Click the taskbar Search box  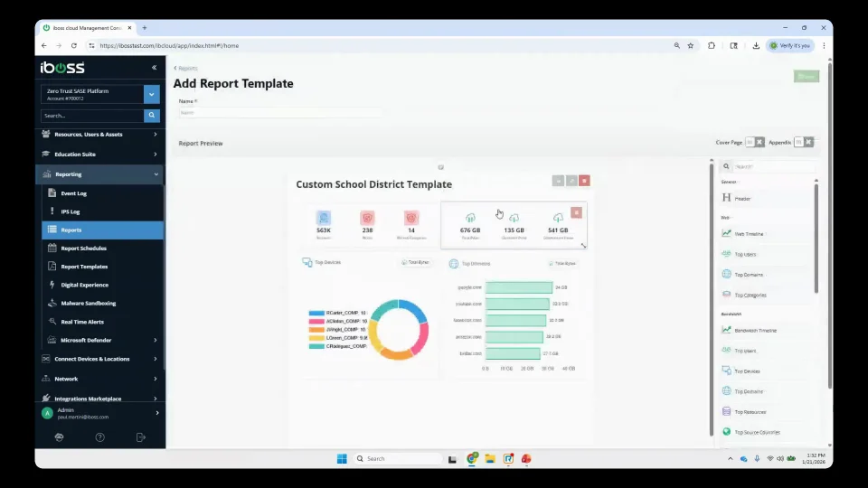coord(398,459)
